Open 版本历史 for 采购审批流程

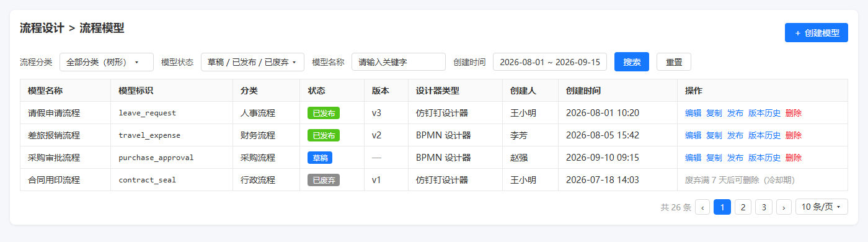[x=764, y=158]
